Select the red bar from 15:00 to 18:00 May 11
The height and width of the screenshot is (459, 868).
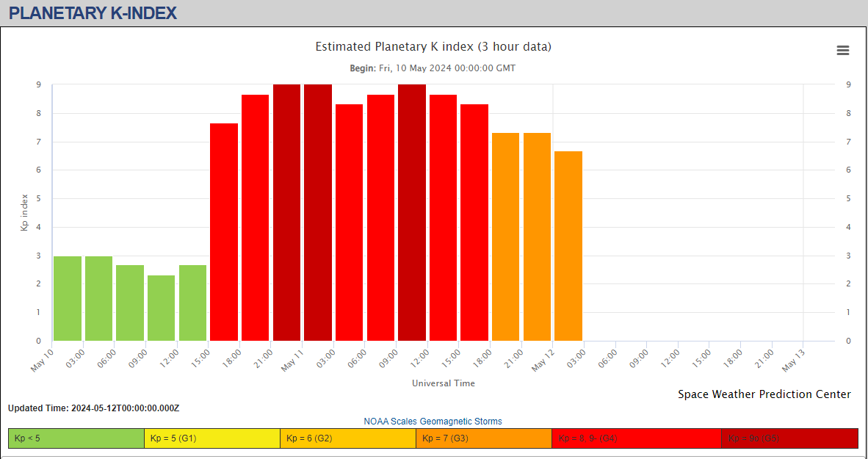pyautogui.click(x=474, y=223)
